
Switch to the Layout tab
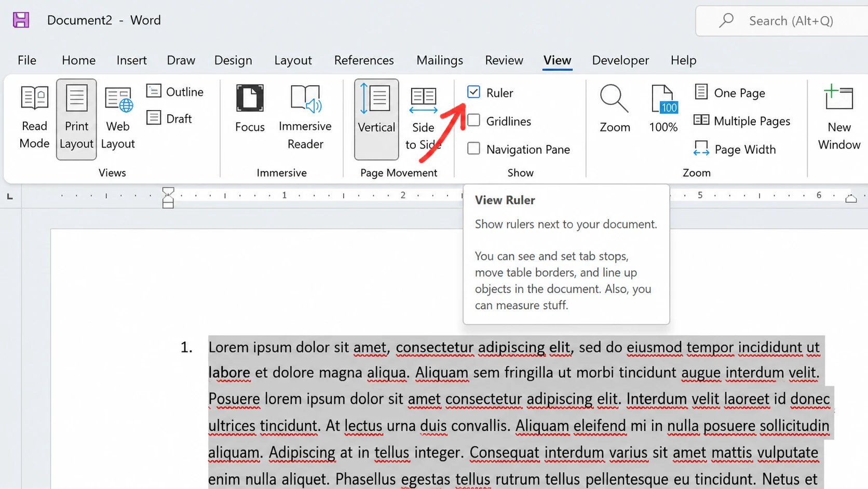click(293, 60)
